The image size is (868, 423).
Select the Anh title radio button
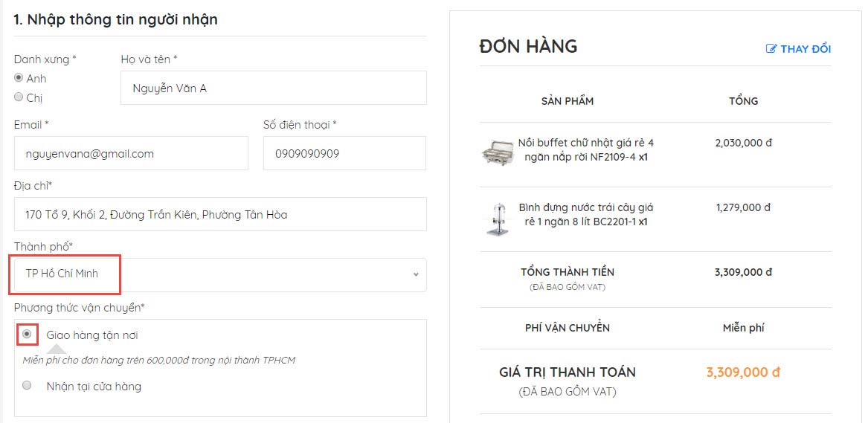point(19,77)
